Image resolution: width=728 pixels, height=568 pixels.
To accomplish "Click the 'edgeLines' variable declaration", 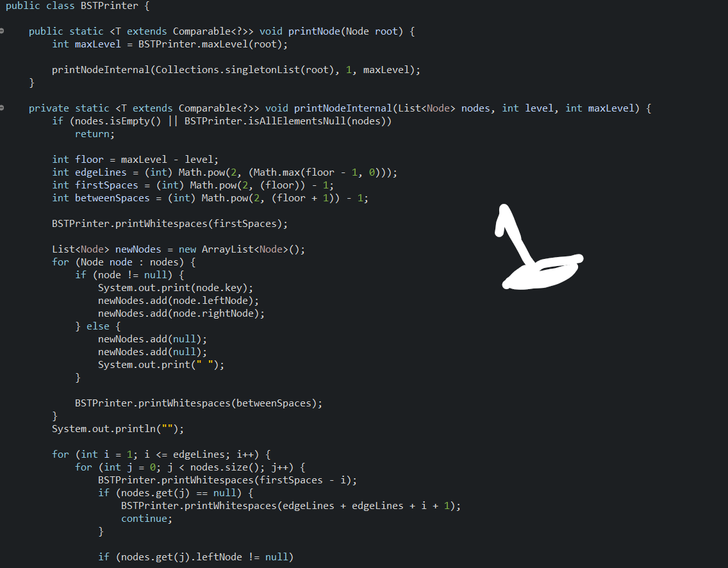I will [101, 172].
